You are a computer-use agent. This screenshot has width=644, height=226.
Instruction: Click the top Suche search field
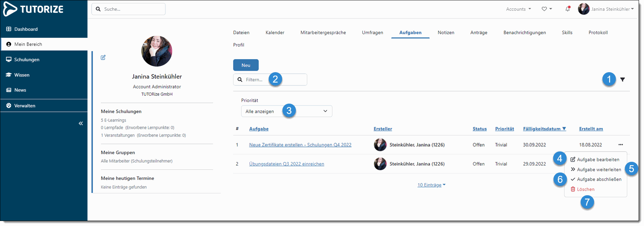(x=128, y=9)
